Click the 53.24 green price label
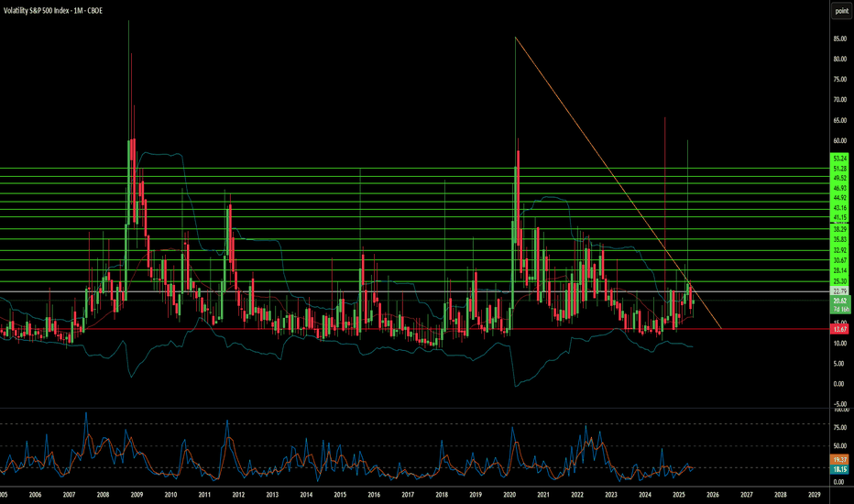The image size is (854, 504). (x=840, y=159)
